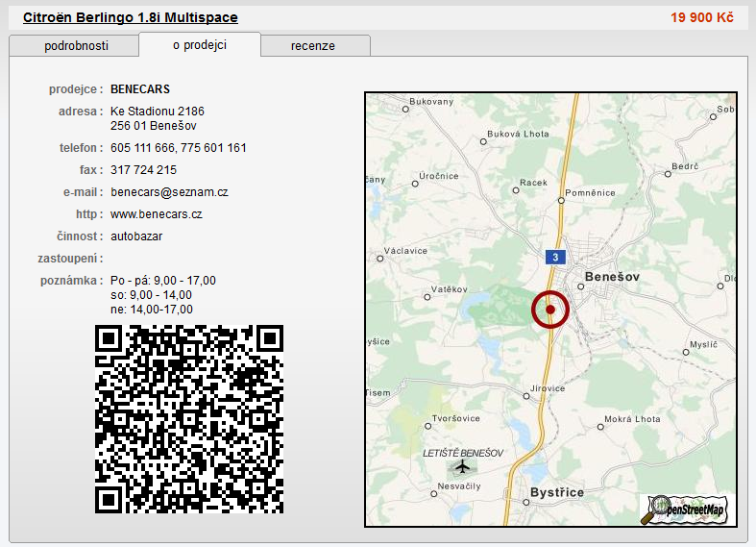Click the Benešov city label on map
This screenshot has height=547, width=756.
pos(612,277)
